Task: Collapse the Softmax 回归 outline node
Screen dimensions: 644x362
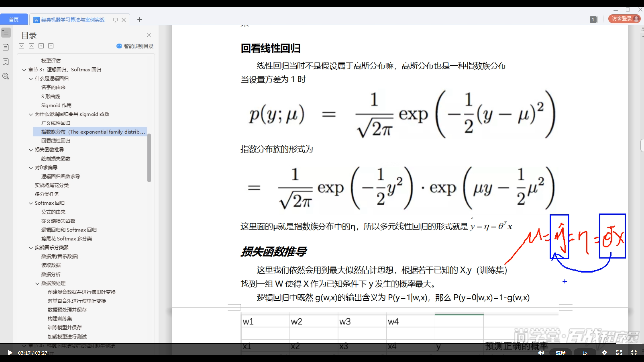Action: [31, 203]
